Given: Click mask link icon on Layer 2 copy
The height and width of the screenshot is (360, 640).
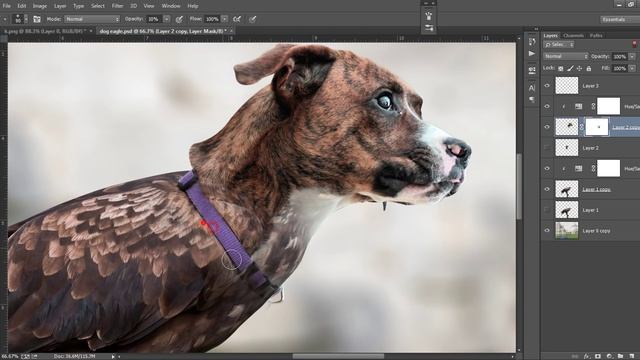Looking at the screenshot, I should coord(582,127).
